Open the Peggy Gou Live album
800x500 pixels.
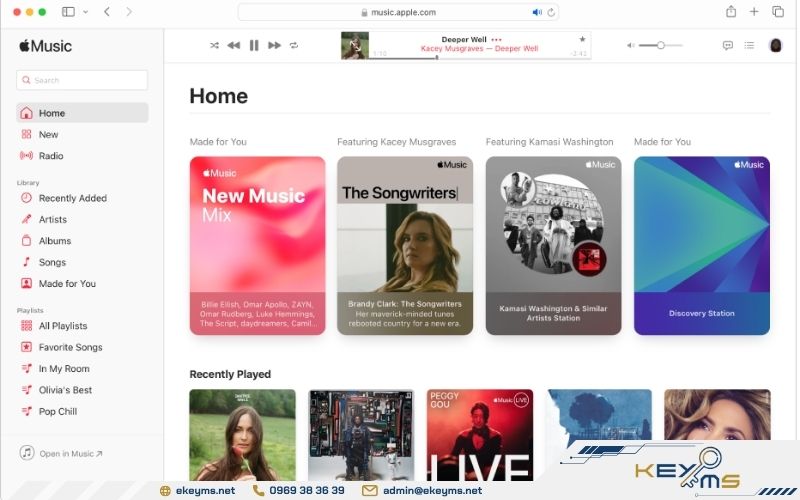480,435
